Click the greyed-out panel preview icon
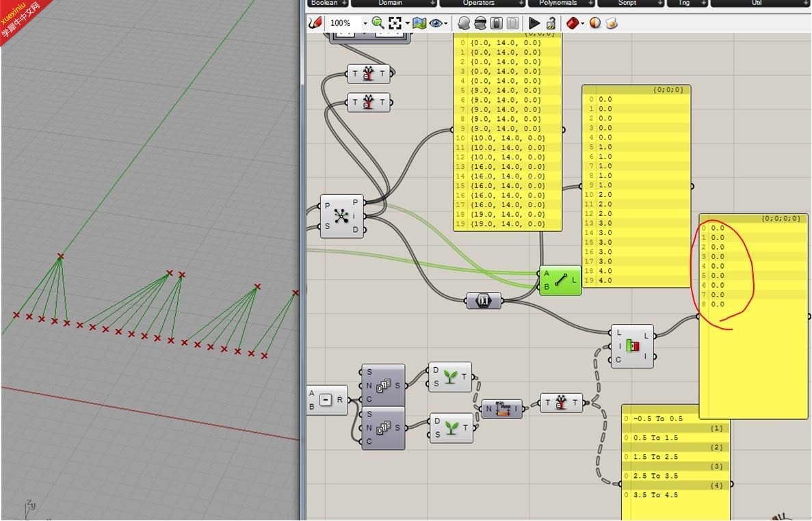The width and height of the screenshot is (812, 521). (x=512, y=23)
